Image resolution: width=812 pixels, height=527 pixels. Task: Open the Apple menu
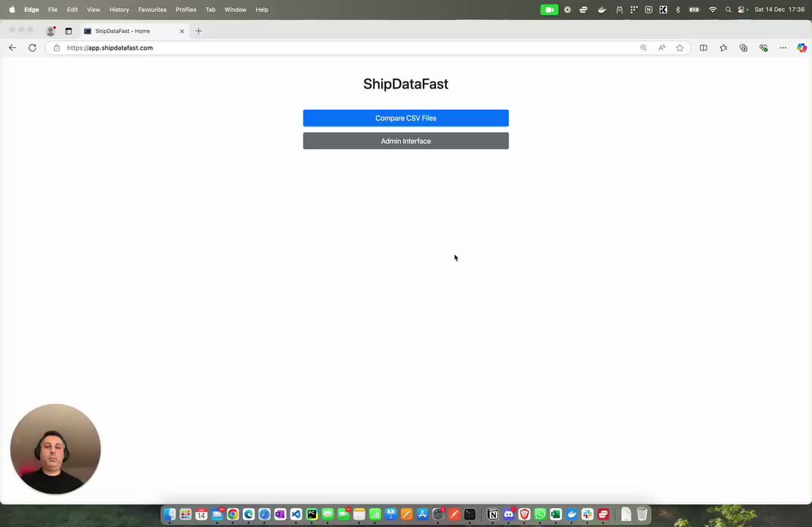tap(12, 10)
